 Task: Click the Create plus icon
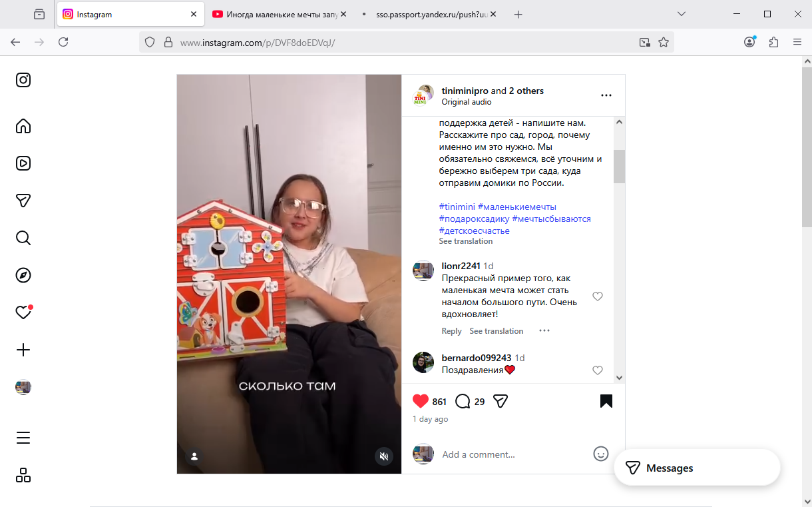[23, 350]
